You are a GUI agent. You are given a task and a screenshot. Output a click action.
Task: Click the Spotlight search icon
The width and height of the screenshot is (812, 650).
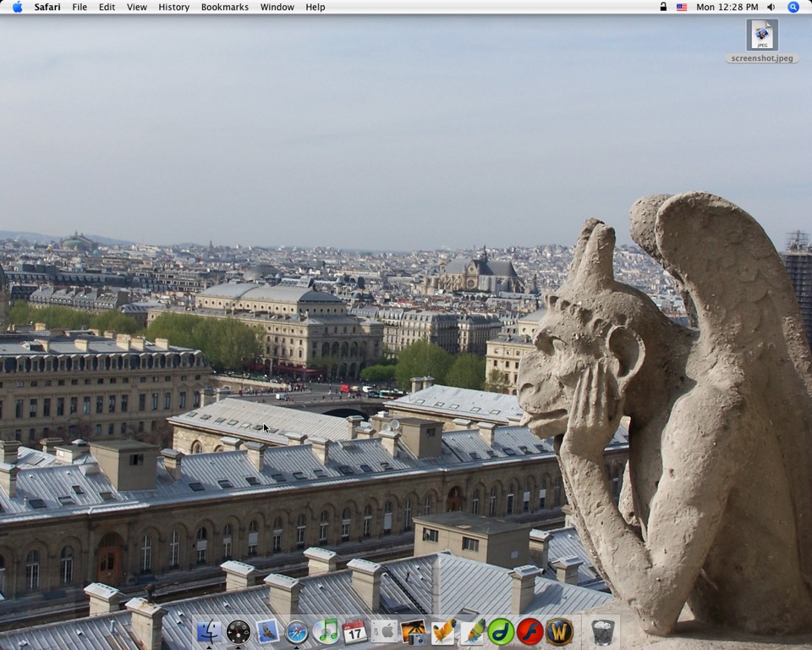click(x=793, y=7)
